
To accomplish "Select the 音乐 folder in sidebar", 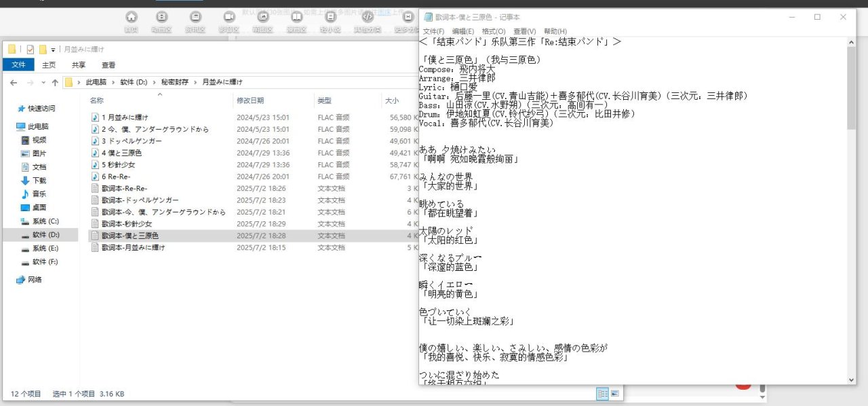I will pos(39,193).
